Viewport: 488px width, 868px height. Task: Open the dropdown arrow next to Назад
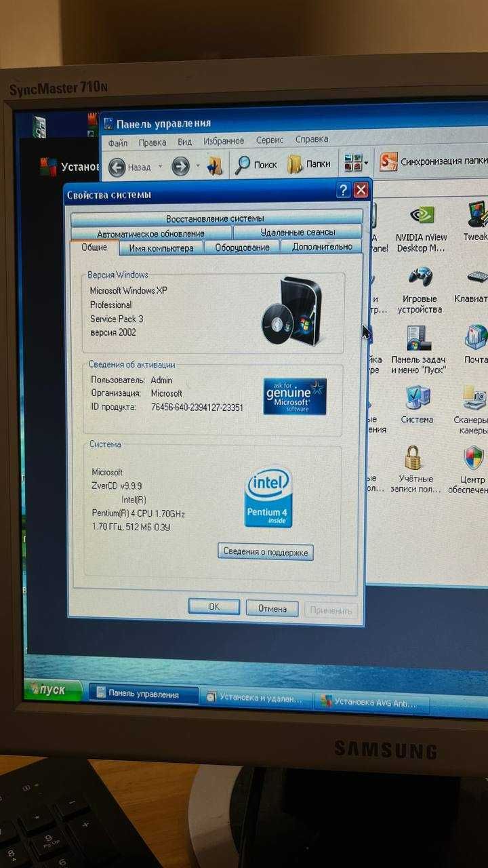click(161, 166)
